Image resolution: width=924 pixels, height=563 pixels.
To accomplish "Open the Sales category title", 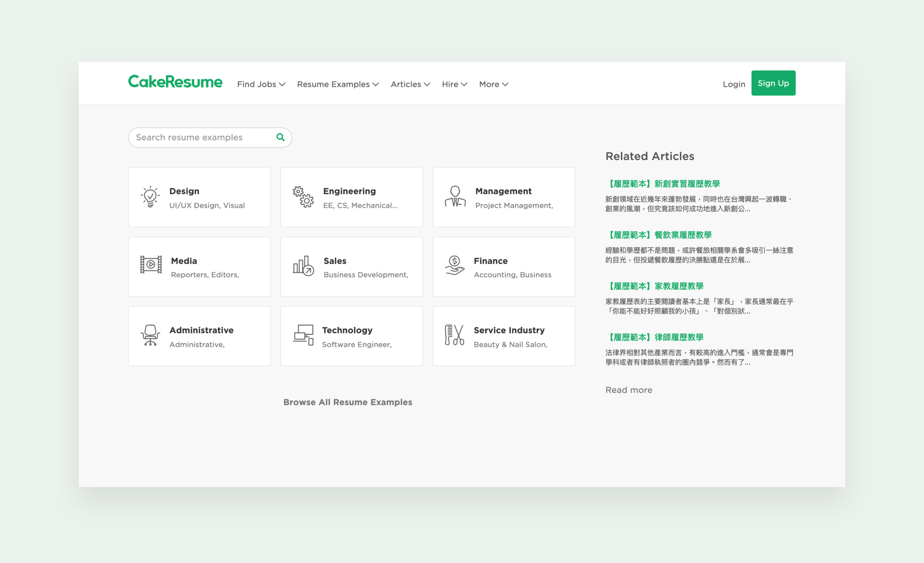I will click(335, 261).
